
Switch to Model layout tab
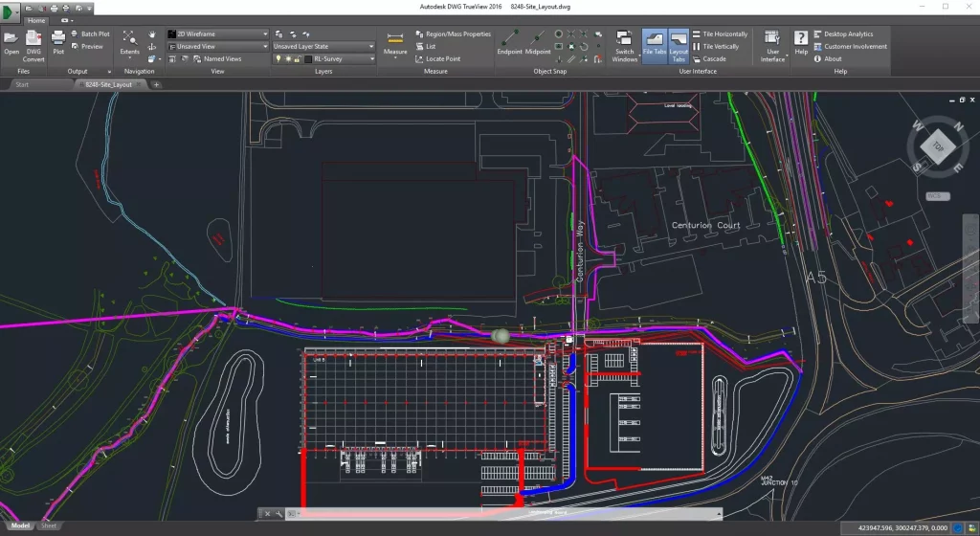[20, 526]
